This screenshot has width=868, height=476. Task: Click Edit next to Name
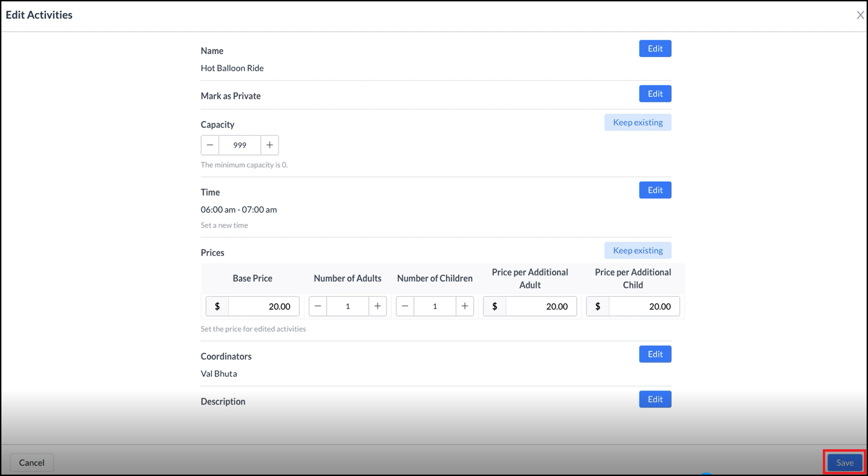tap(655, 48)
